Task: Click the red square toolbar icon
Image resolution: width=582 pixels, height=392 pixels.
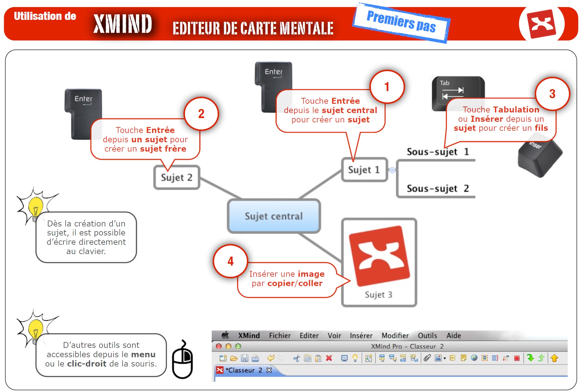Action: pos(517,358)
